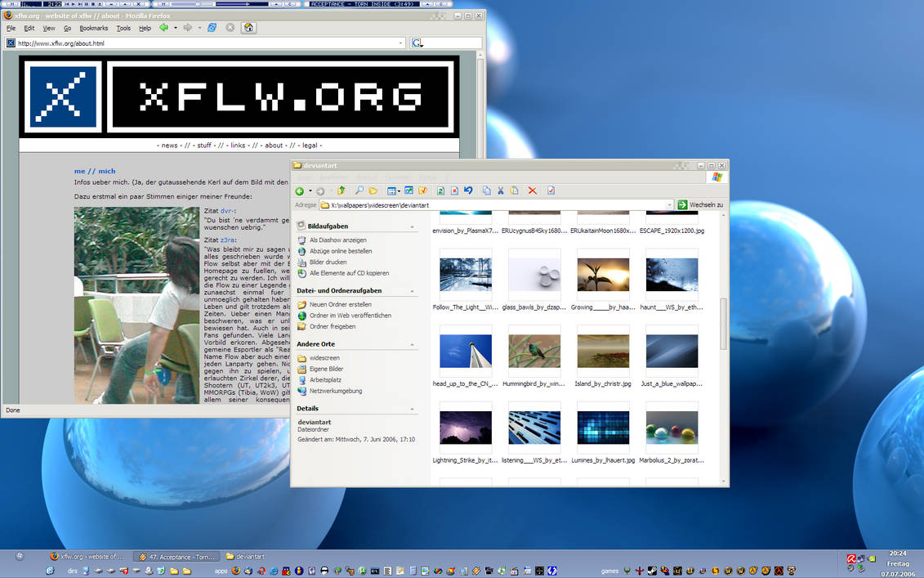This screenshot has height=578, width=924.
Task: Cut selection with the scissors toolbar icon
Action: pos(501,190)
